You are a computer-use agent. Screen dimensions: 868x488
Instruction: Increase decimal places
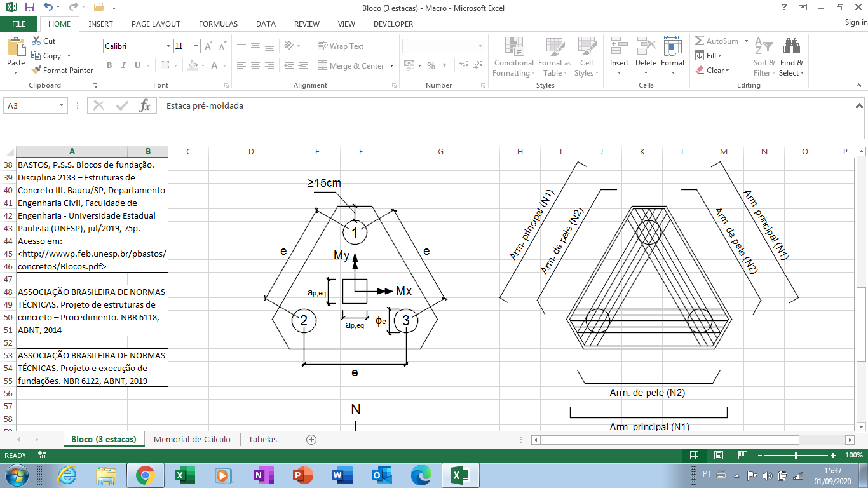(464, 65)
